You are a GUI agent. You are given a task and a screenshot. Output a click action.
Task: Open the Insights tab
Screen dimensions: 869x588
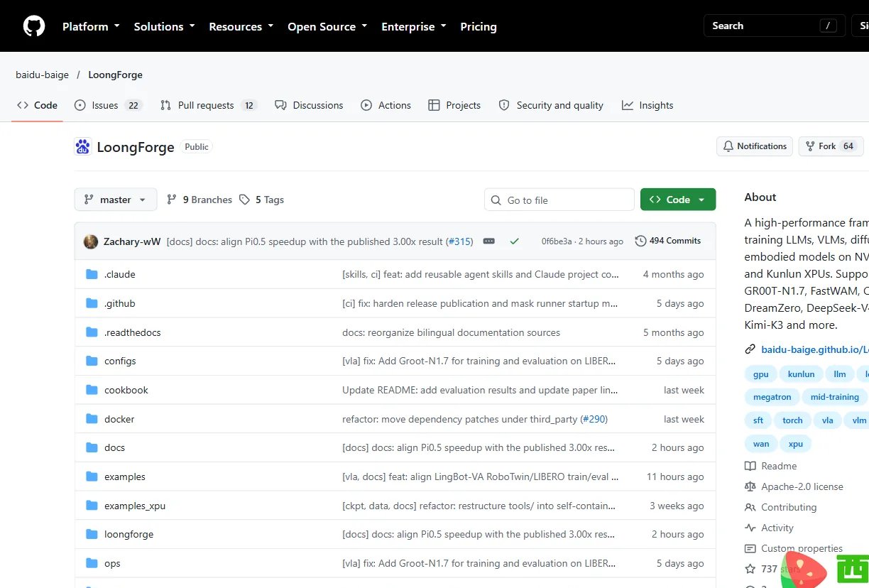pyautogui.click(x=647, y=105)
